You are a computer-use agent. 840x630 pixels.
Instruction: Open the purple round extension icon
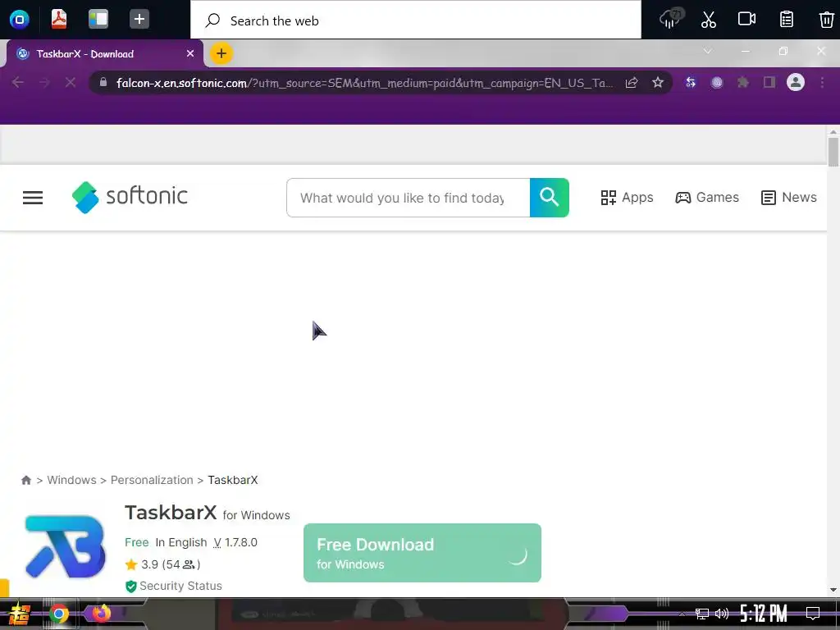point(717,83)
